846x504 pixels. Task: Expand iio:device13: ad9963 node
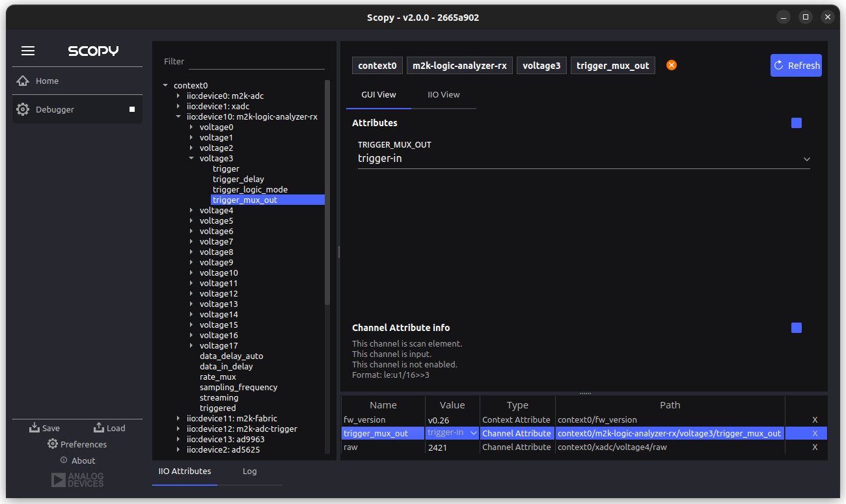pos(178,439)
